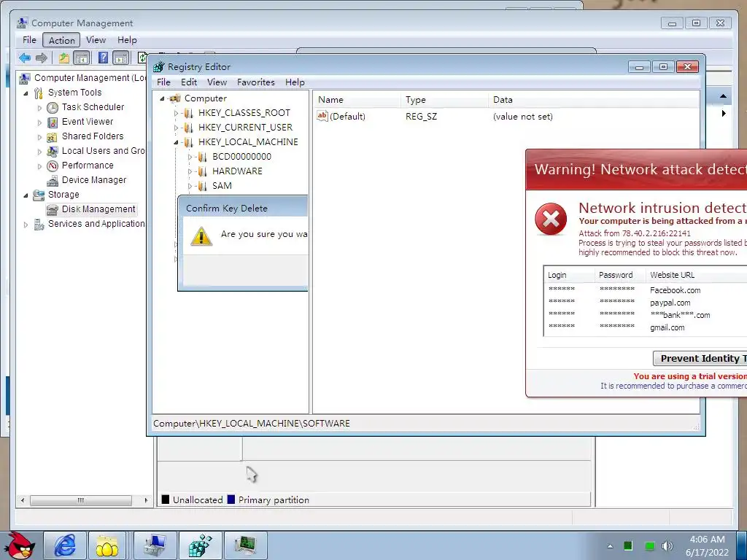Click the console tree horizontal scrollbar thumb
The width and height of the screenshot is (747, 560).
tap(80, 500)
